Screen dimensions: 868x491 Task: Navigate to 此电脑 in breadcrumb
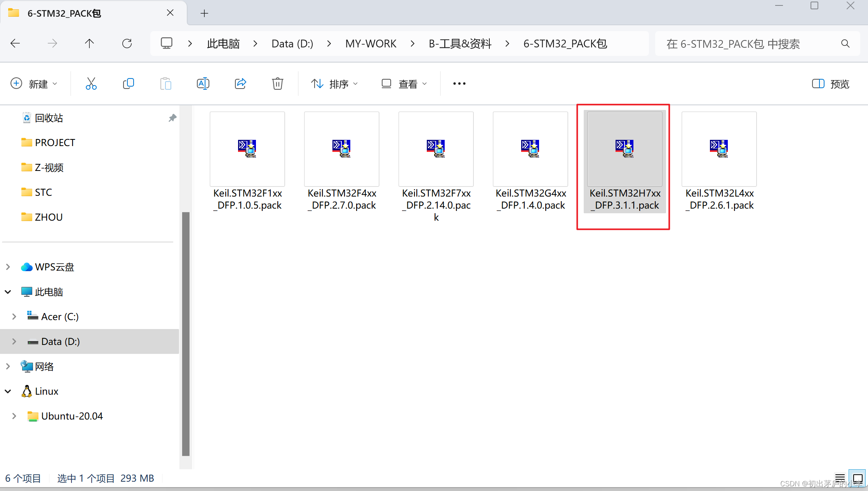223,44
